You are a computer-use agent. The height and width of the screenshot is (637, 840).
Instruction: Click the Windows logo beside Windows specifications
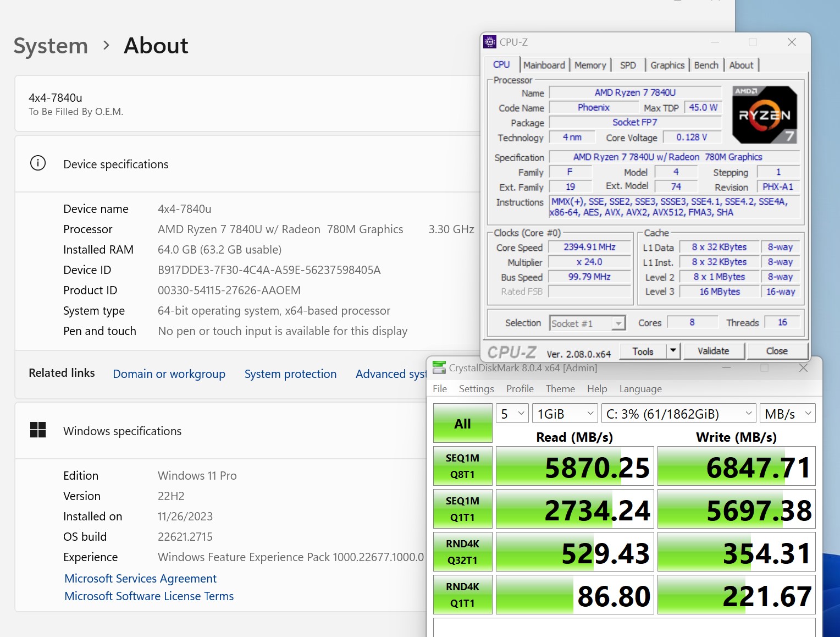point(38,430)
